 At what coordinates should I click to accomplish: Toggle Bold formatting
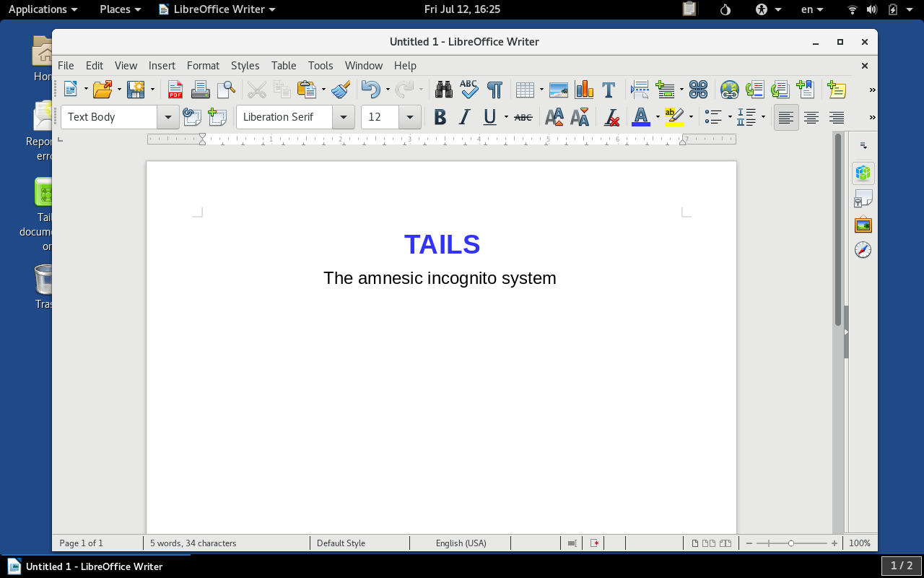click(x=440, y=117)
